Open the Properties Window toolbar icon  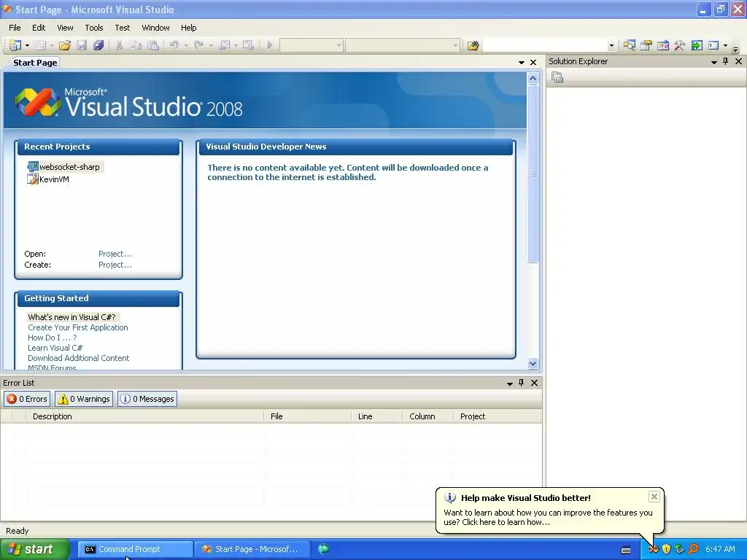646,45
